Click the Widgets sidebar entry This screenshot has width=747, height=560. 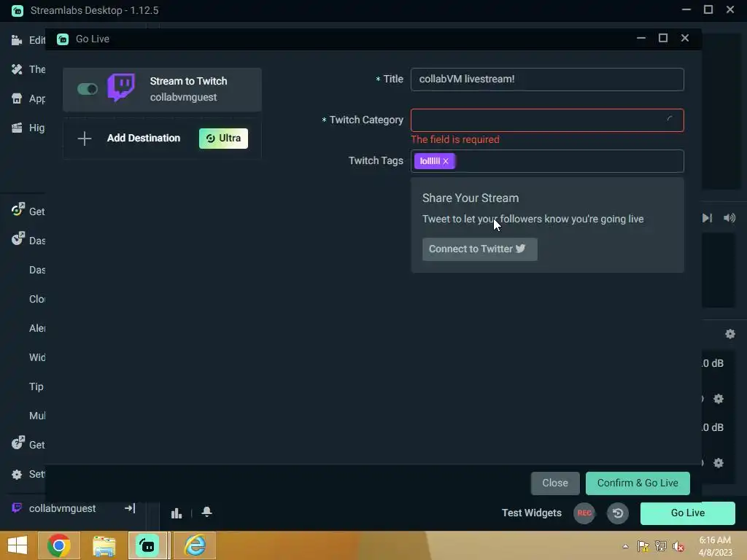(37, 357)
